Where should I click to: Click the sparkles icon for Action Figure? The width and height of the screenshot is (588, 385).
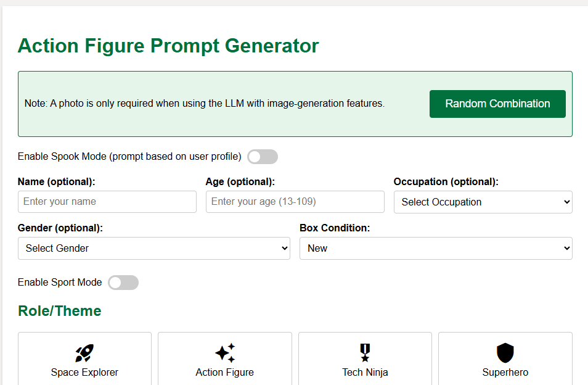(225, 353)
